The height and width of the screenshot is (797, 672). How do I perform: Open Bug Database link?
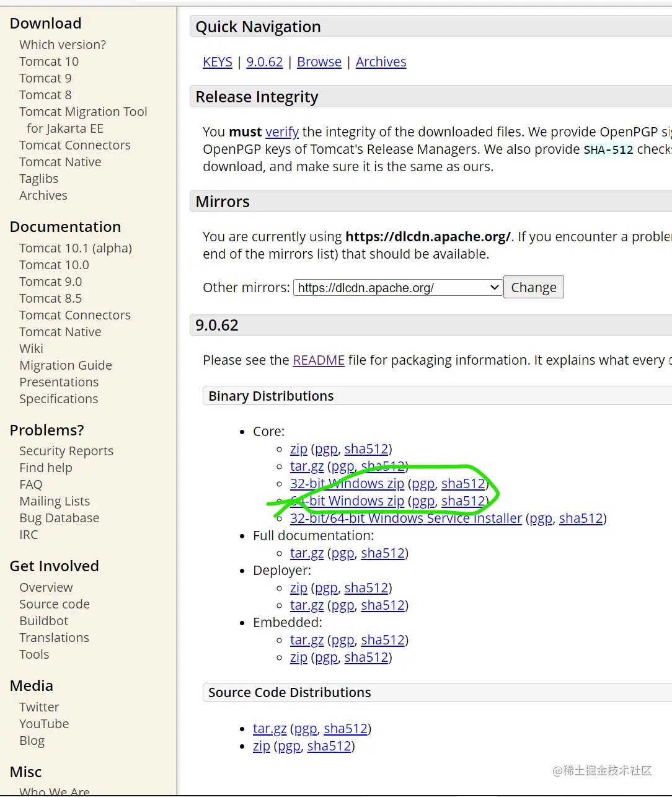tap(60, 518)
